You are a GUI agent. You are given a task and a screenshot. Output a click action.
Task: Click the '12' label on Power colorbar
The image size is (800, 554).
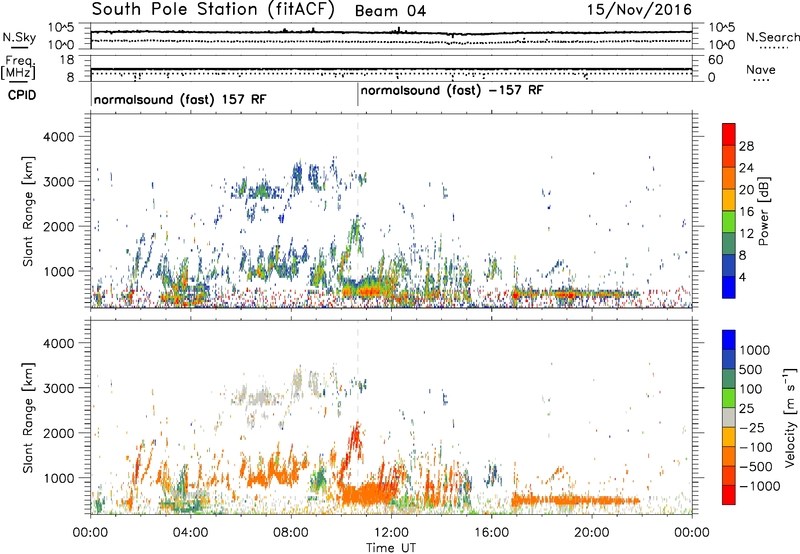pyautogui.click(x=746, y=234)
